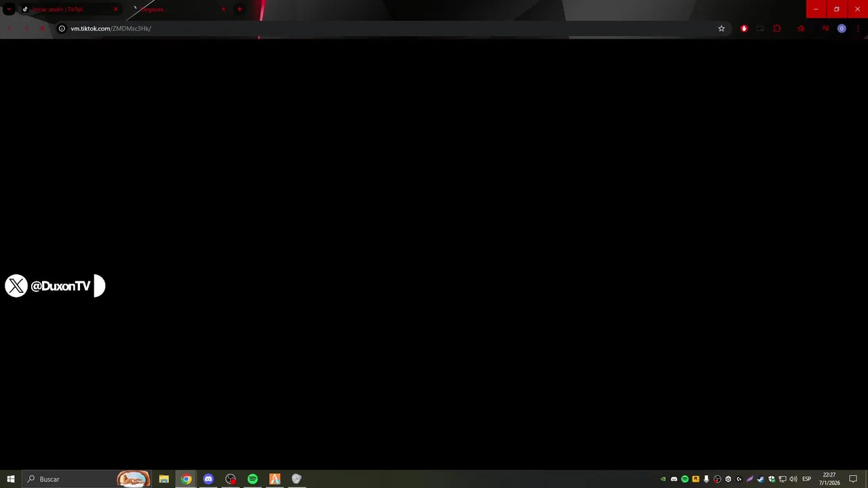
Task: Open Windows Security tray icon
Action: tap(772, 479)
